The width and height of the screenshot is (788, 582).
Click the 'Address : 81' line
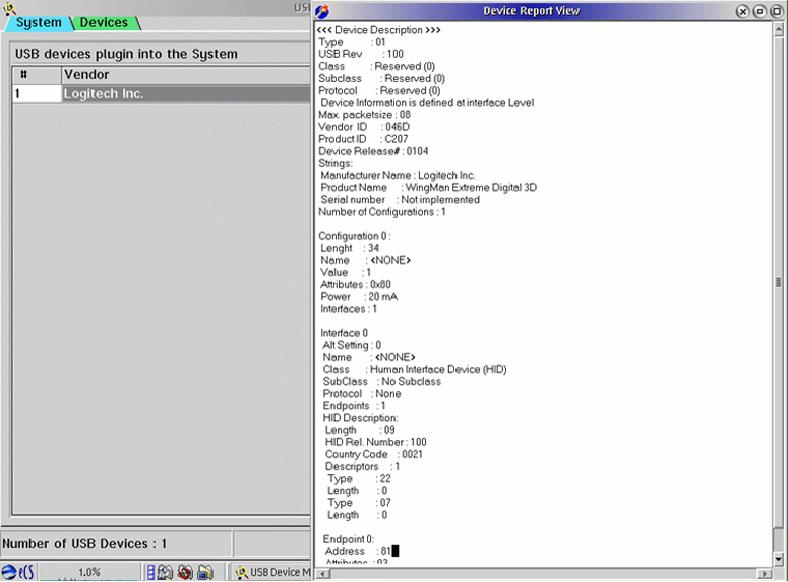358,551
